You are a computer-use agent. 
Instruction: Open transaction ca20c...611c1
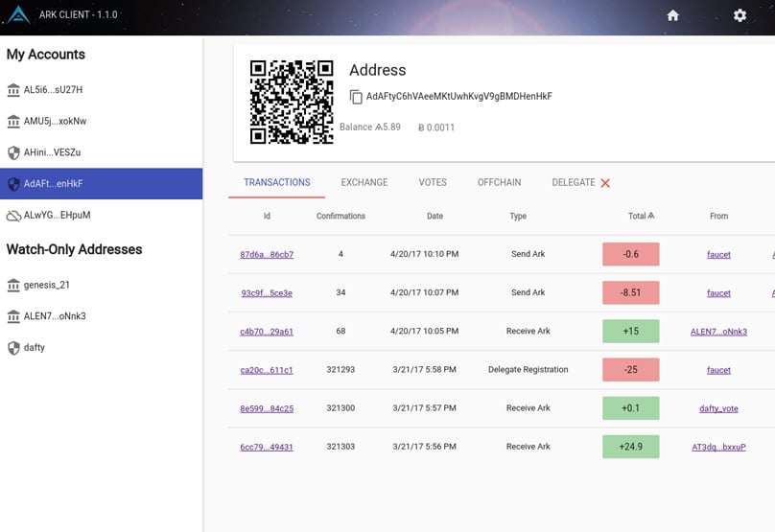pyautogui.click(x=267, y=370)
